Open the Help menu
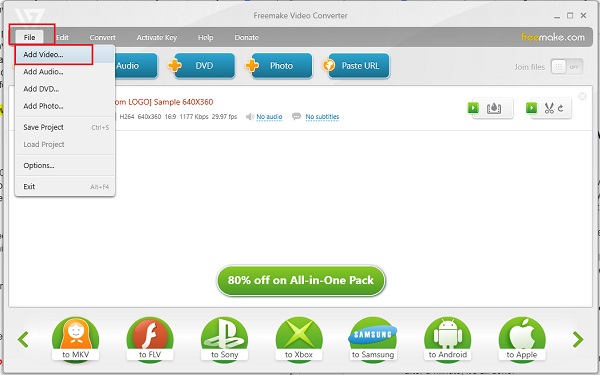This screenshot has width=600, height=375. [x=205, y=38]
